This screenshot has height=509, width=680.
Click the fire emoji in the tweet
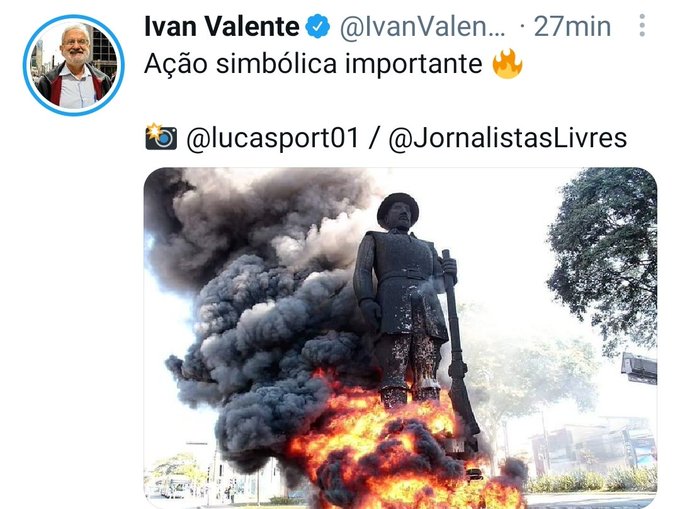507,65
